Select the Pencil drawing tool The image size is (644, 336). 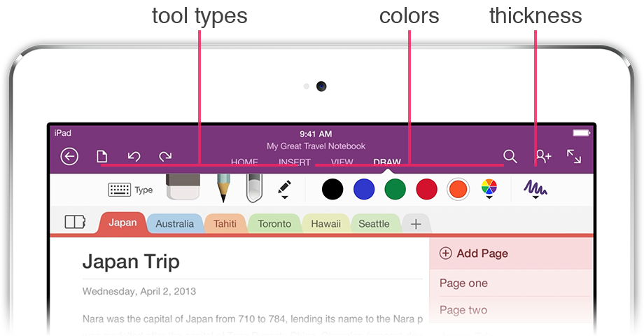coord(223,188)
